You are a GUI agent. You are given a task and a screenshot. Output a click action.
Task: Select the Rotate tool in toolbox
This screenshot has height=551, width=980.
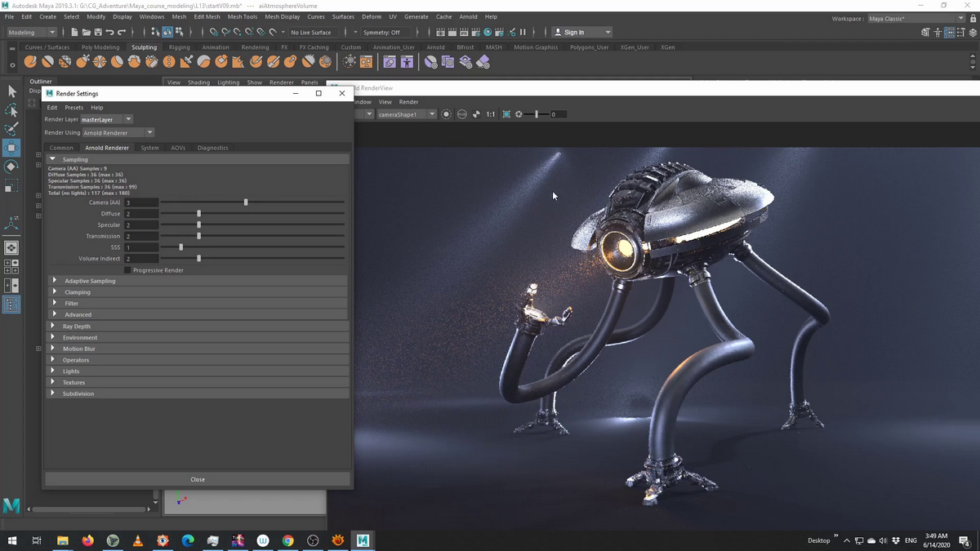click(x=11, y=167)
